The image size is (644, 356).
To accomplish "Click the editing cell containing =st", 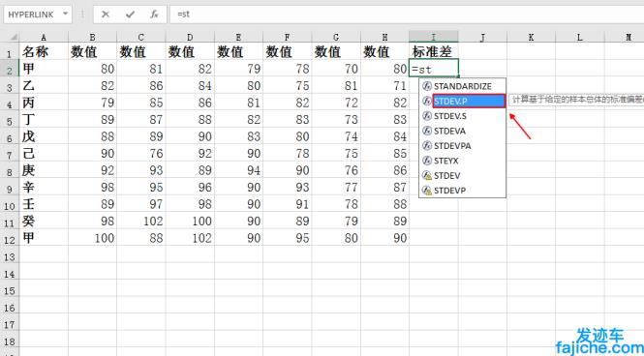I will [x=434, y=69].
